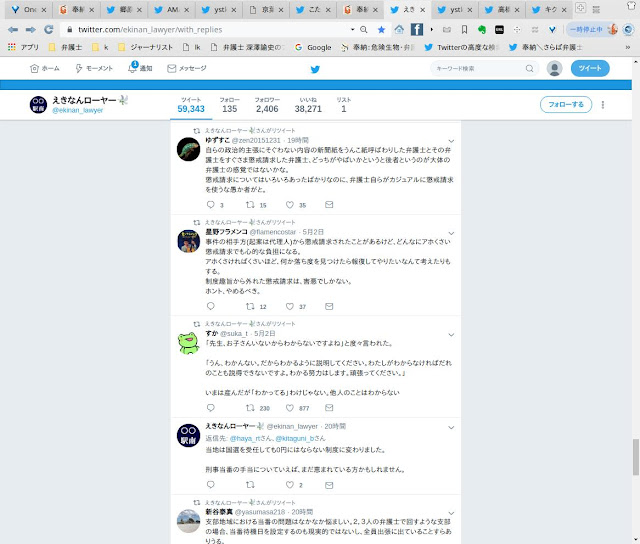Open the ホーム navigation item
Screen dimensions: 640x544
click(x=44, y=69)
